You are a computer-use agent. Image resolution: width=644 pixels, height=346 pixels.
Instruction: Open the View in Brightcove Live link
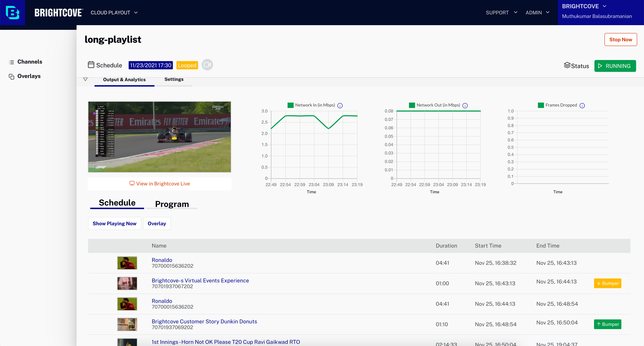(x=160, y=184)
